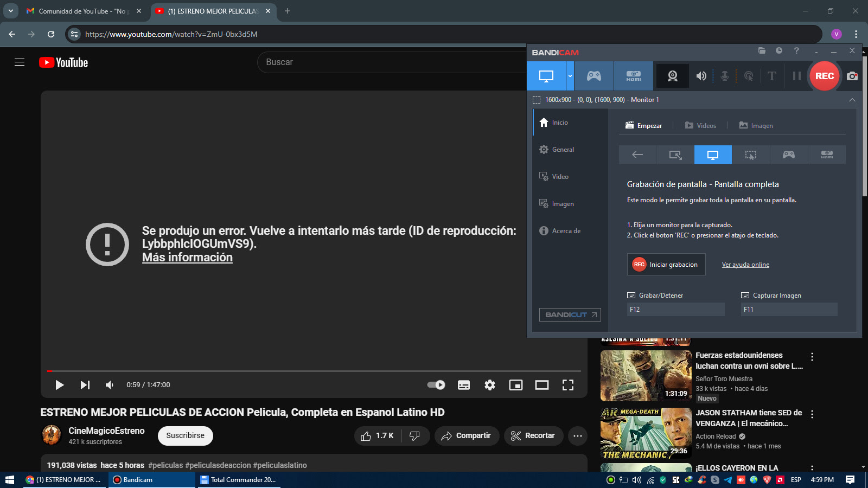The height and width of the screenshot is (488, 868).
Task: Open General settings in the sidebar
Action: tap(563, 149)
